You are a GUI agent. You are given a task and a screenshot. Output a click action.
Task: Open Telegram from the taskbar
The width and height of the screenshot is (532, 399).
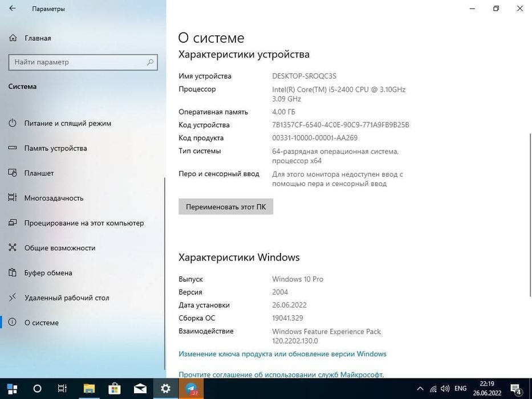click(191, 389)
